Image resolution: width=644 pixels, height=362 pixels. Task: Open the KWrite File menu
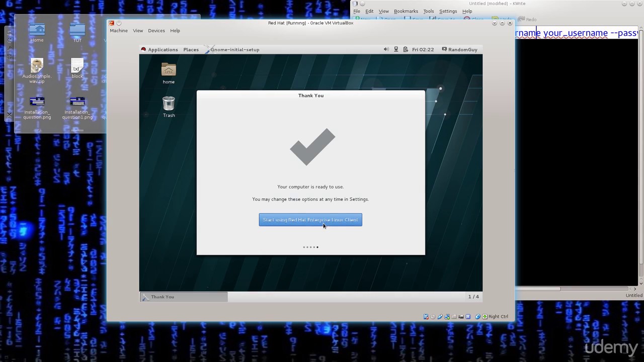pyautogui.click(x=357, y=11)
